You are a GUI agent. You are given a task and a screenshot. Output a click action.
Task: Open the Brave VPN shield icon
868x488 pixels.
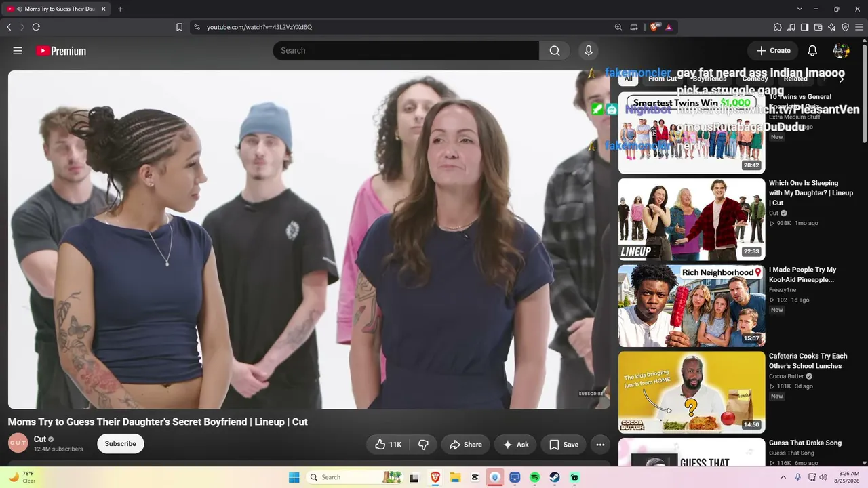click(x=846, y=27)
